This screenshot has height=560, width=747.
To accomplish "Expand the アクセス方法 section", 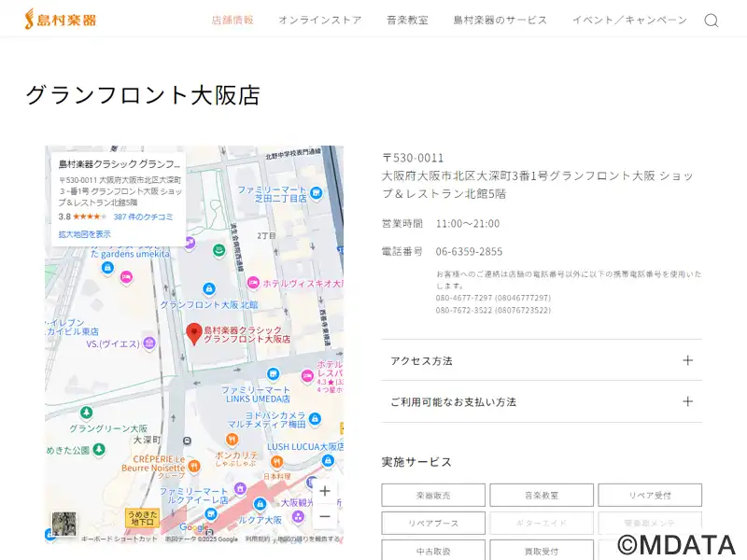I will (542, 360).
